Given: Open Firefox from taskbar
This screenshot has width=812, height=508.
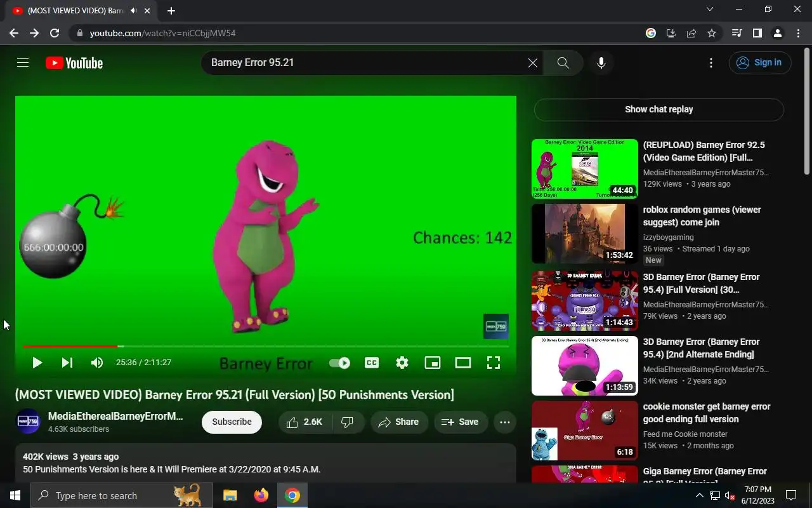Looking at the screenshot, I should (x=261, y=495).
